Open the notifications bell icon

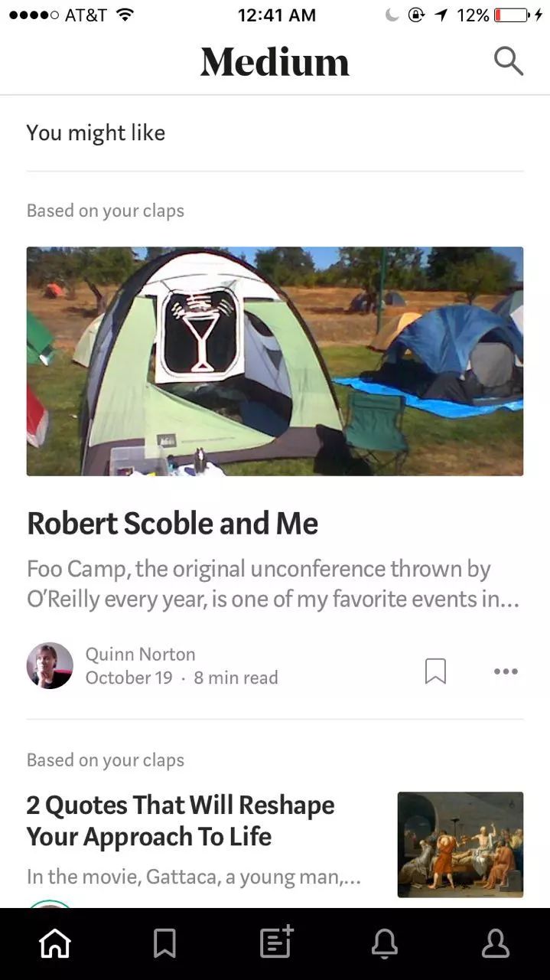385,943
